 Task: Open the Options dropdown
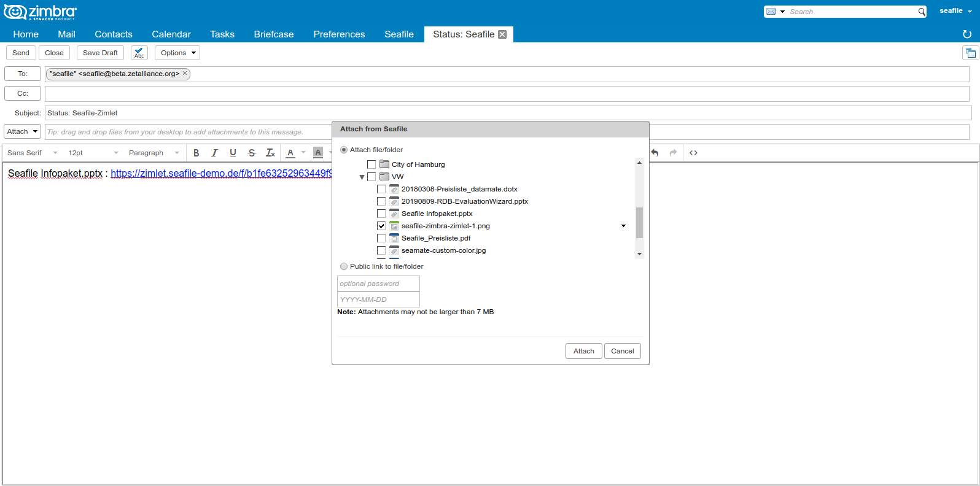click(x=177, y=53)
